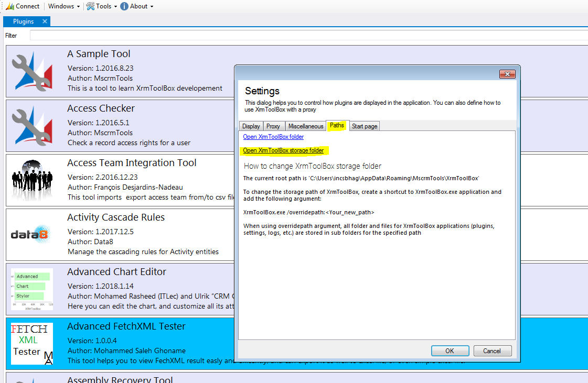Cancel the Settings dialog
This screenshot has height=383, width=588.
click(x=492, y=351)
